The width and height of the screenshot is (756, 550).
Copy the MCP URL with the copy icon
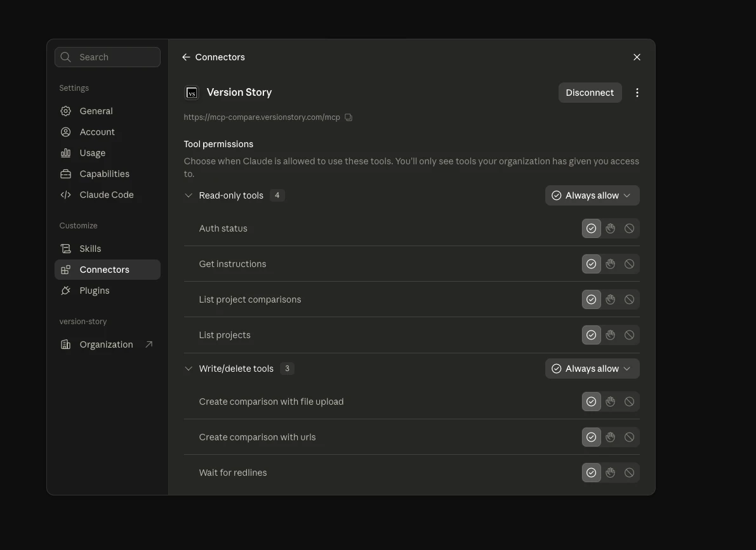tap(348, 117)
